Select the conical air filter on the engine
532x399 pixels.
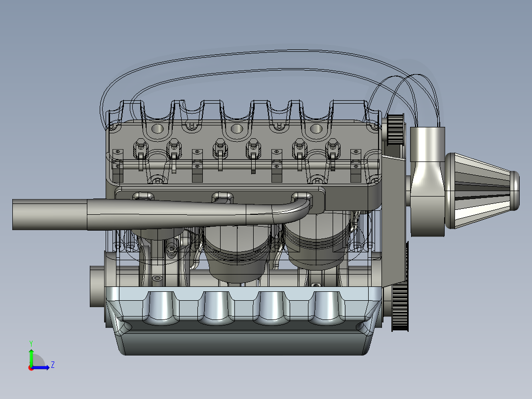482,190
